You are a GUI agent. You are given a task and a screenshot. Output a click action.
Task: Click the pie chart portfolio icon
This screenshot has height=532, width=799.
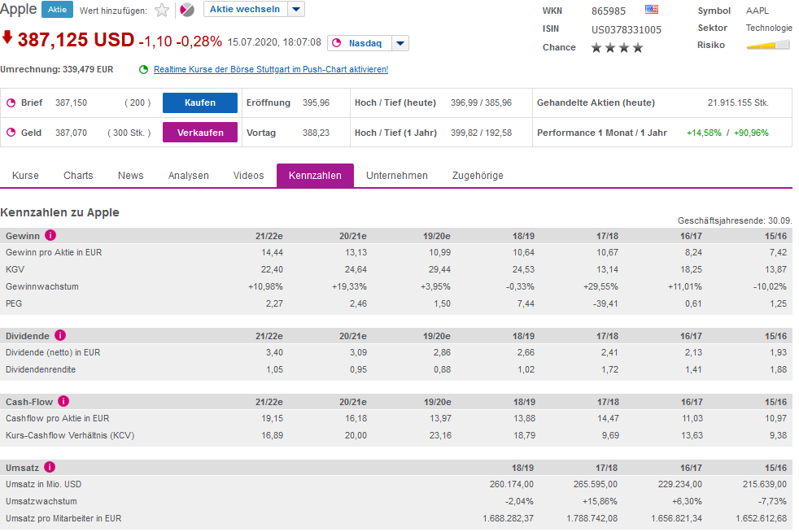[187, 11]
